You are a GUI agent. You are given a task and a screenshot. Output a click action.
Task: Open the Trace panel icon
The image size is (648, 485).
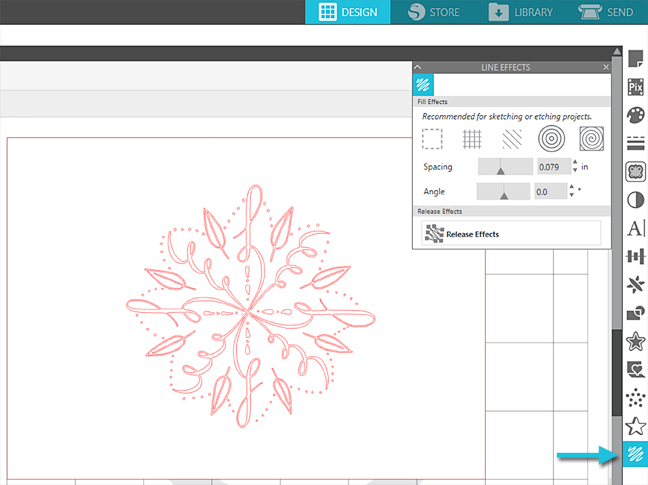636,171
